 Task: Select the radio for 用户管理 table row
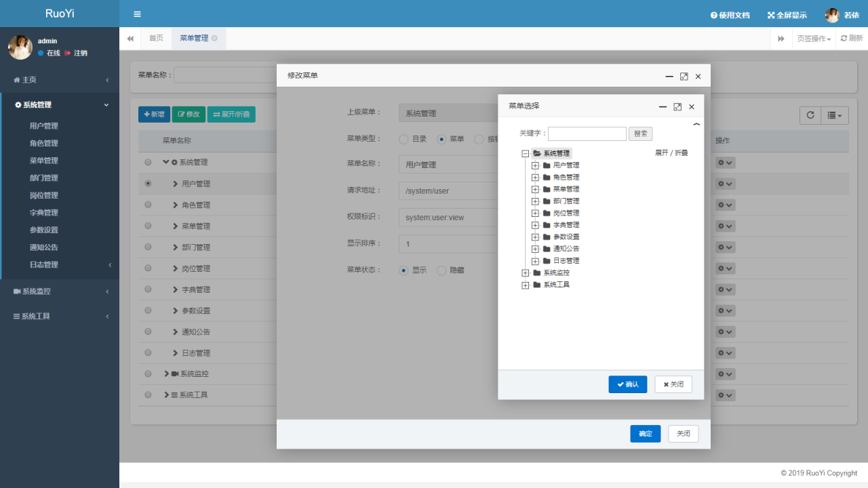148,184
